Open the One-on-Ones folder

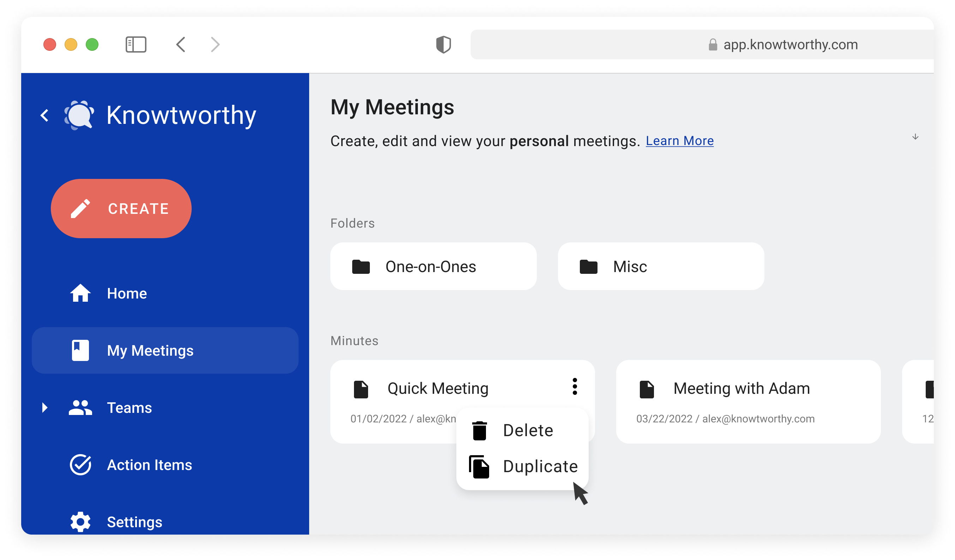tap(433, 266)
